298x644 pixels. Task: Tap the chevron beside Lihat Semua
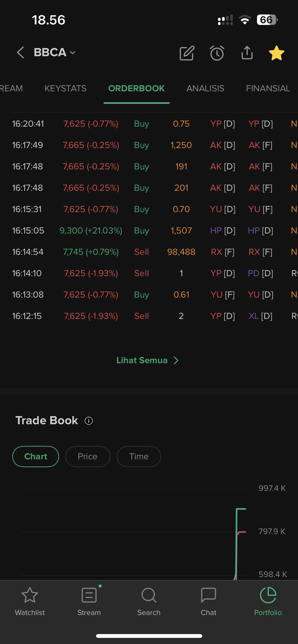tap(176, 360)
